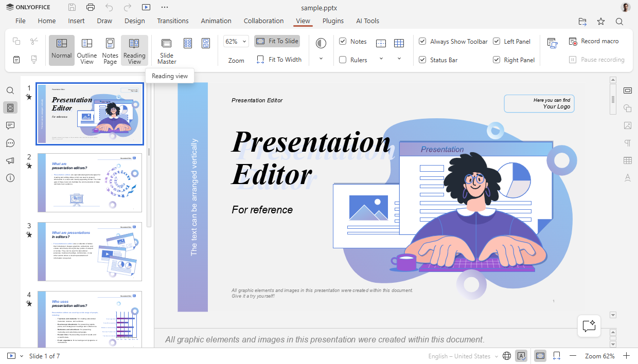
Task: Toggle the Right Panel checkbox
Action: [497, 60]
